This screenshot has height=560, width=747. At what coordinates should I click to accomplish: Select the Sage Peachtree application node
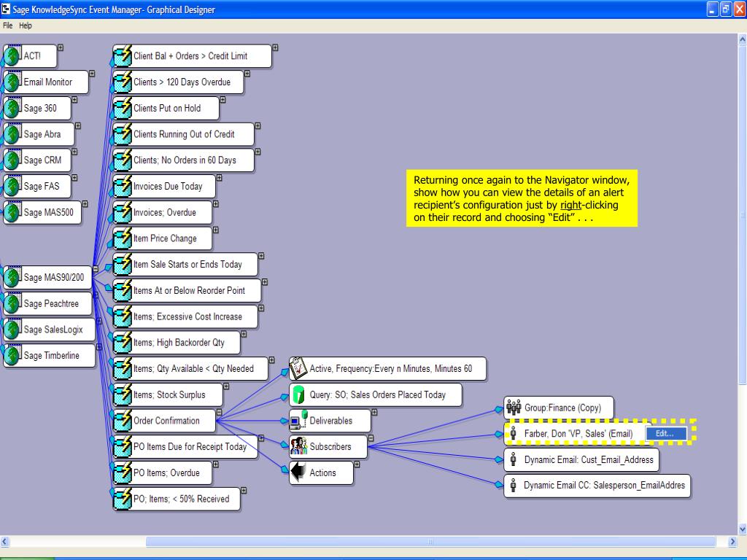pyautogui.click(x=47, y=303)
